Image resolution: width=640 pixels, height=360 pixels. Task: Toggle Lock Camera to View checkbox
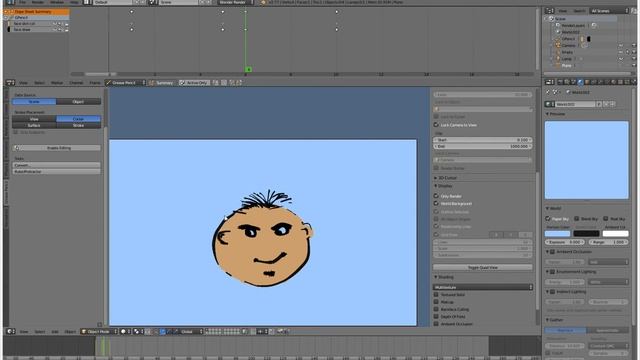point(436,125)
